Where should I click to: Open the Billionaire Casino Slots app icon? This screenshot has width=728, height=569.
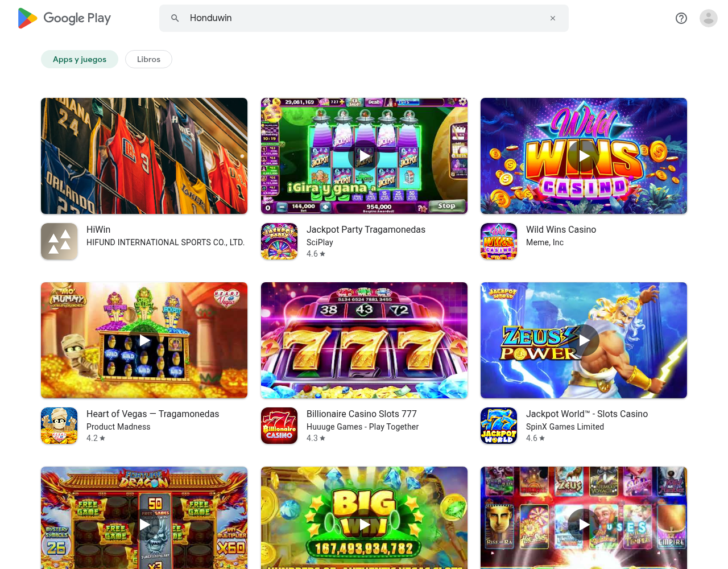click(279, 426)
